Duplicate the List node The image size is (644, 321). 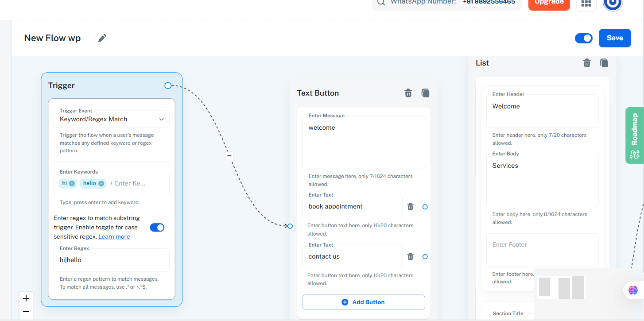tap(604, 63)
